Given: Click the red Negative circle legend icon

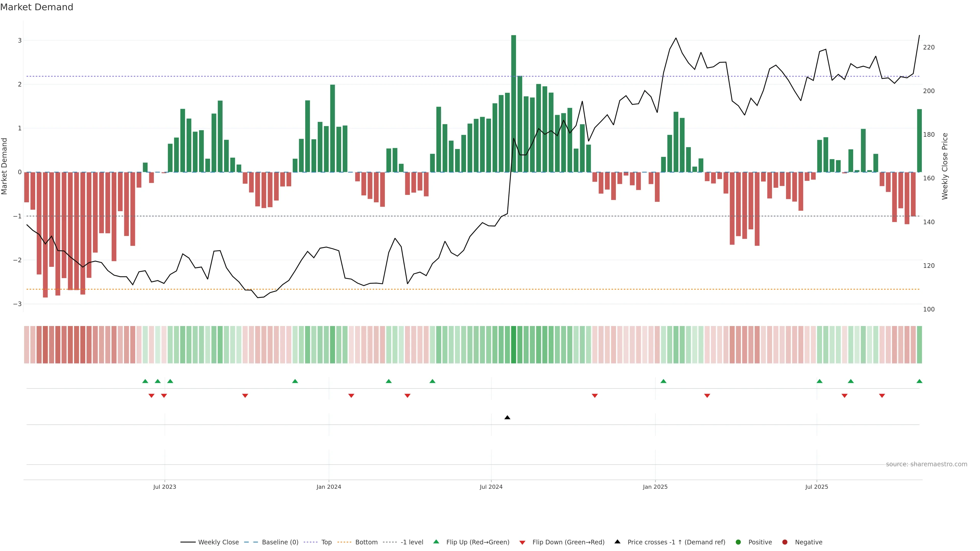Looking at the screenshot, I should (785, 542).
